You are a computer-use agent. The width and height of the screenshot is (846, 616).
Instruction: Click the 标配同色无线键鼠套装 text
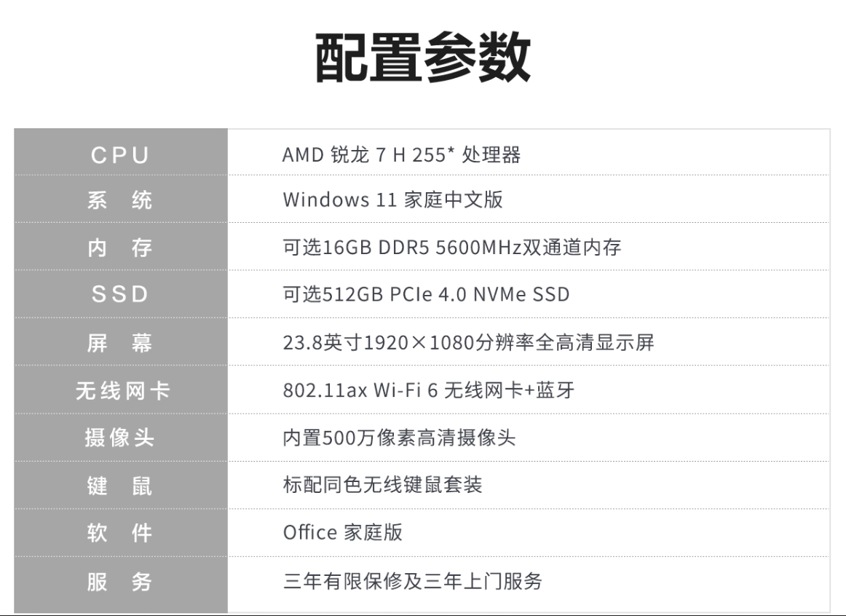click(x=382, y=485)
